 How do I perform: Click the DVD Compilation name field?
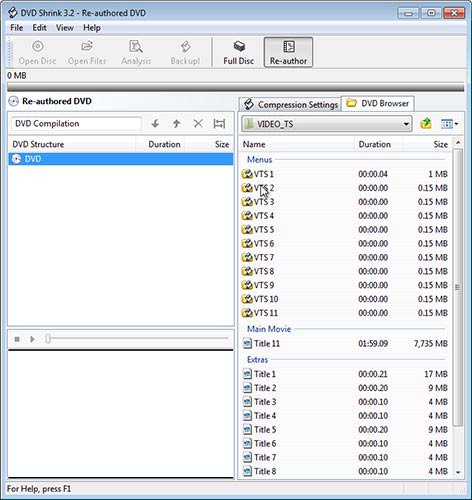pos(76,124)
